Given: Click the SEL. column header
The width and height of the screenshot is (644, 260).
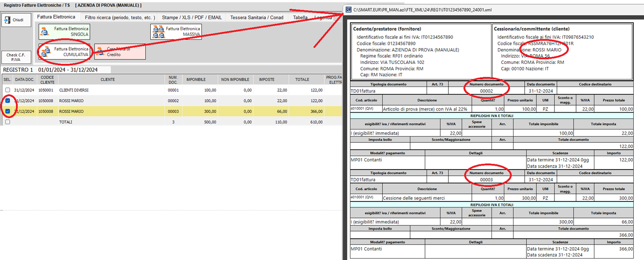Looking at the screenshot, I should pos(7,80).
